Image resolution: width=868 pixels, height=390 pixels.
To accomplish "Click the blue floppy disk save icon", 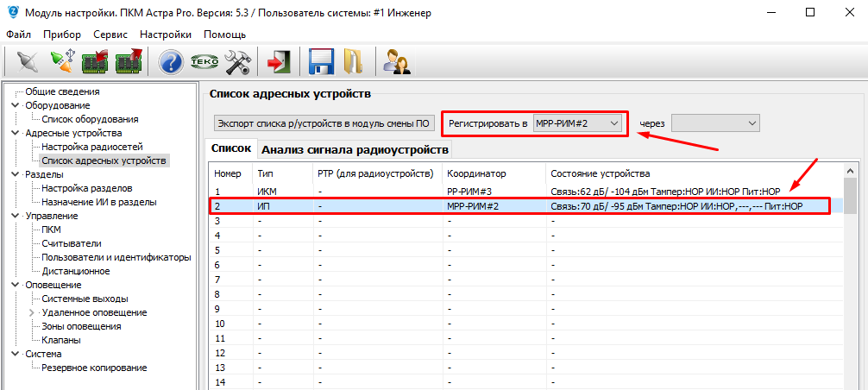I will pyautogui.click(x=321, y=62).
